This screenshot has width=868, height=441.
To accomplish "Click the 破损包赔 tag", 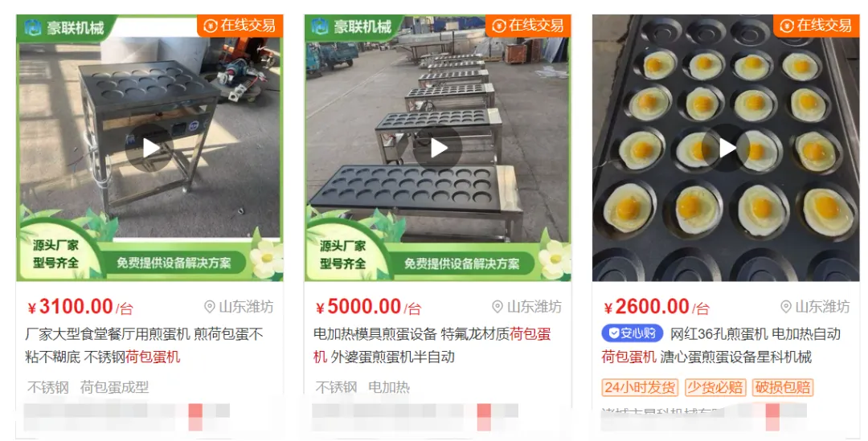I will pos(782,387).
